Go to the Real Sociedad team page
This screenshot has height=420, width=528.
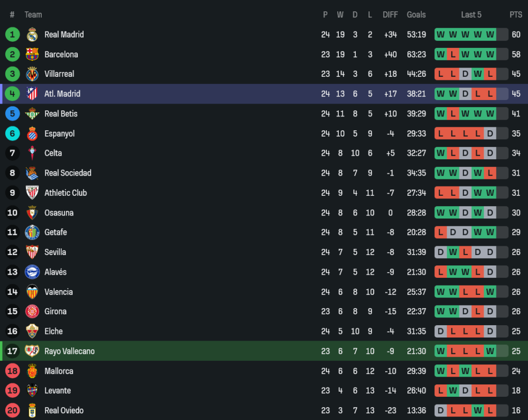click(x=68, y=173)
